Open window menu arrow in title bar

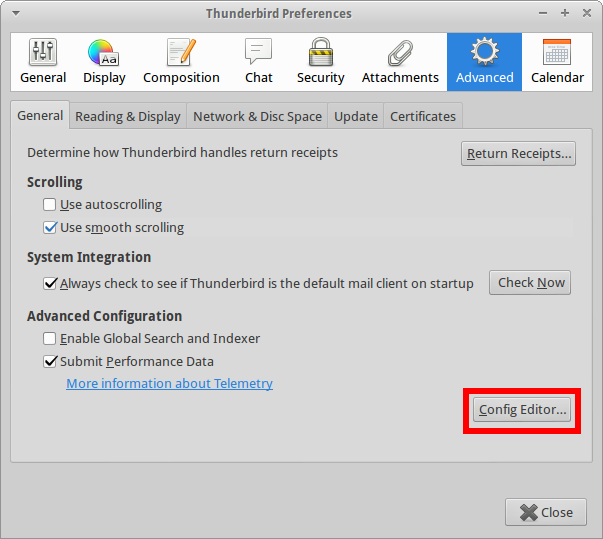click(16, 13)
